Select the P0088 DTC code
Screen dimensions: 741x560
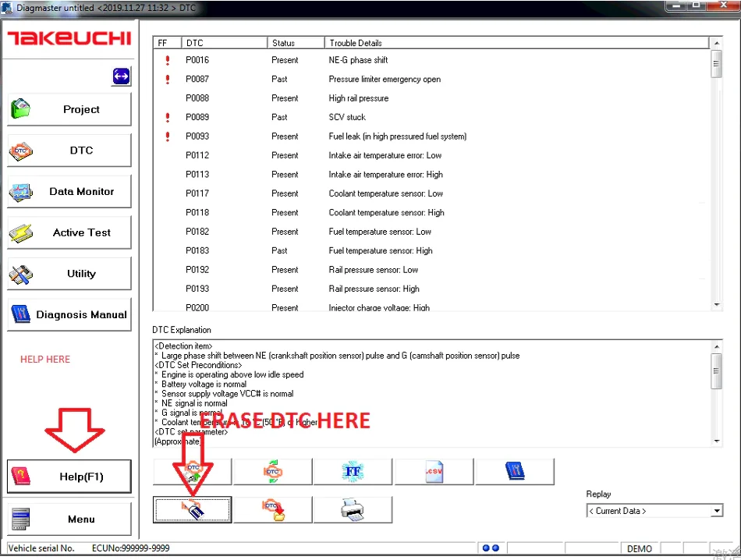click(x=197, y=98)
